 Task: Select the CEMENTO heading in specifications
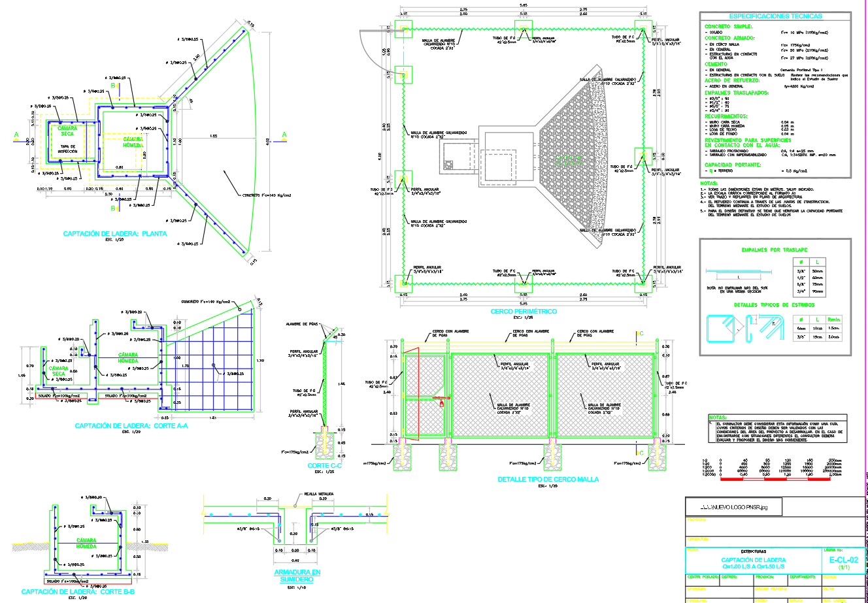click(716, 65)
